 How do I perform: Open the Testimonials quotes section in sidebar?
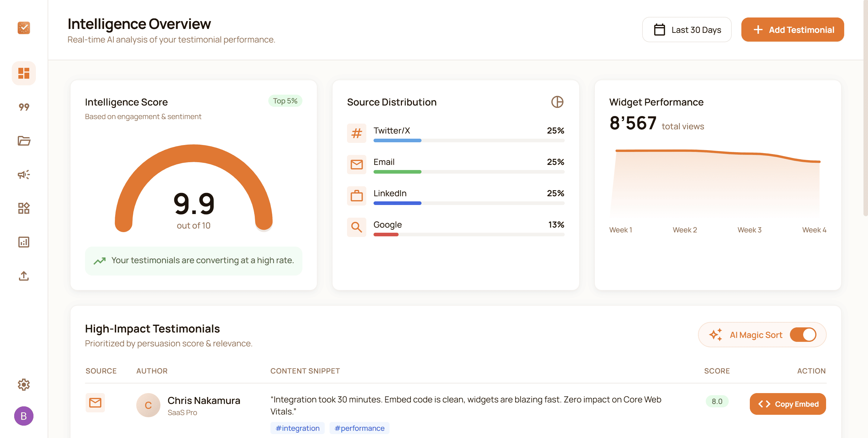point(24,107)
